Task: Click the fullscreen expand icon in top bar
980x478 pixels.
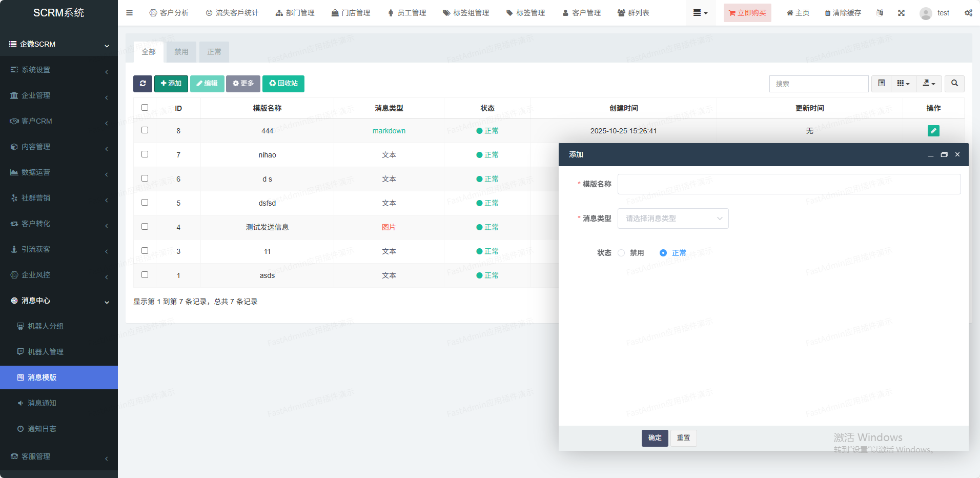Action: (901, 13)
